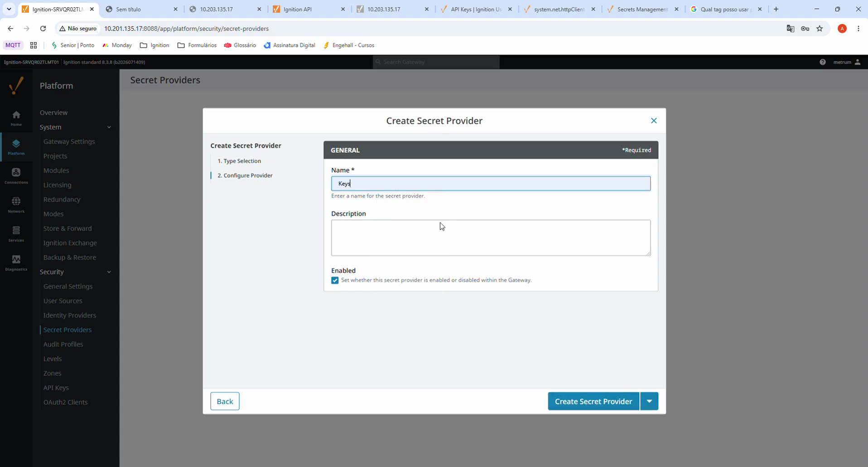The image size is (868, 467).
Task: Open the saved passwords key icon
Action: (x=805, y=29)
